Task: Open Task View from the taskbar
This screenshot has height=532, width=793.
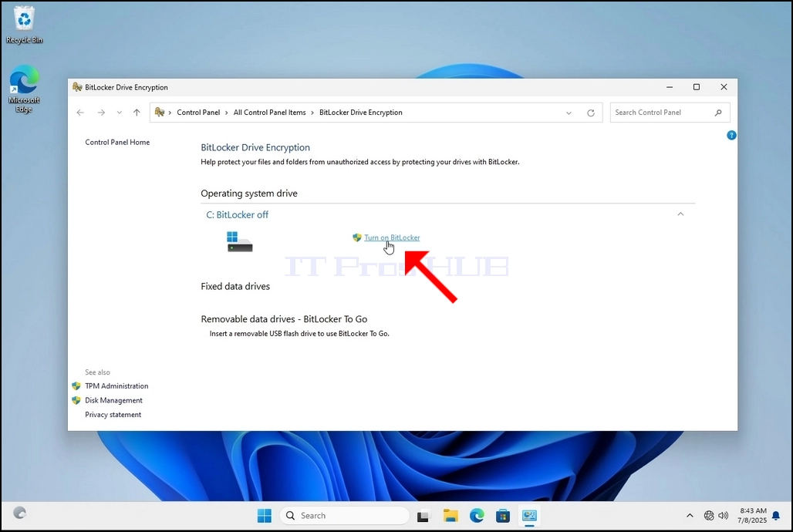Action: pyautogui.click(x=423, y=516)
